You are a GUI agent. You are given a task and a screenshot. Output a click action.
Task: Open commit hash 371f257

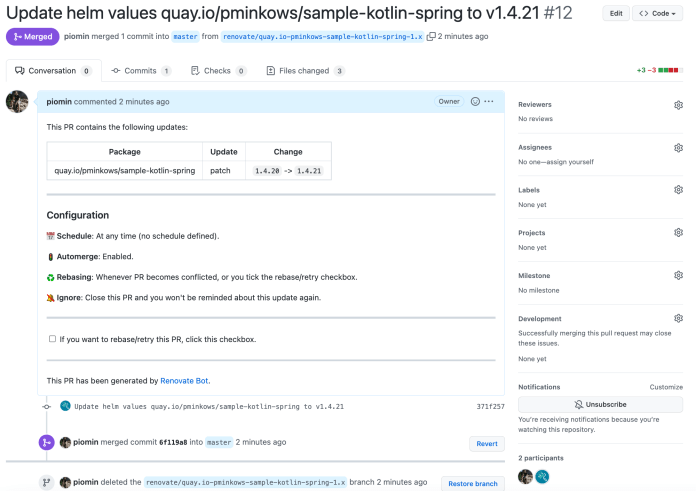click(490, 406)
